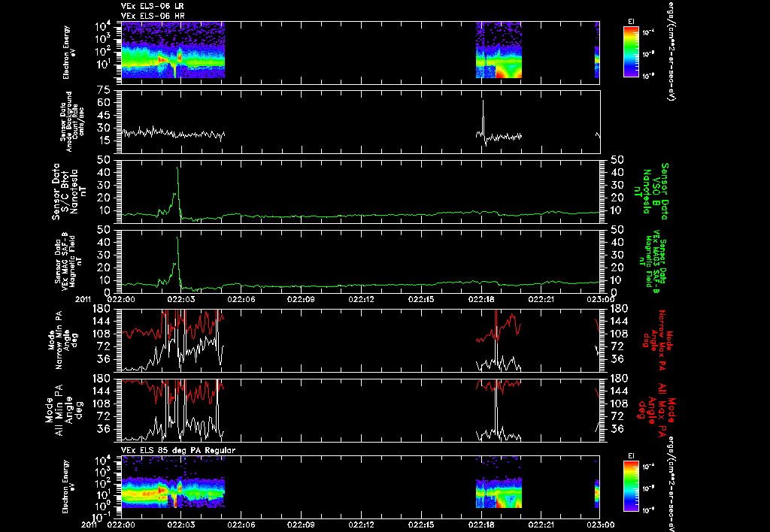
Task: Click the 022:21 tick on the middle time axis
Action: pos(541,299)
